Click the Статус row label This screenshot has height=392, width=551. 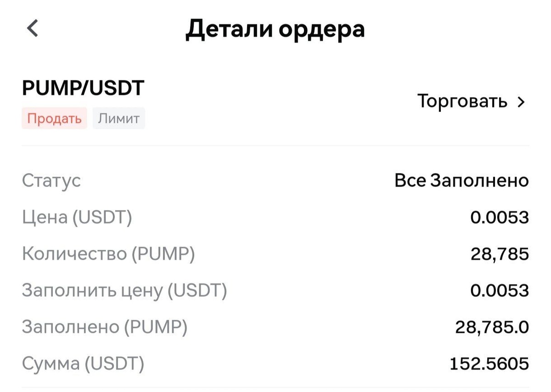[x=51, y=180]
